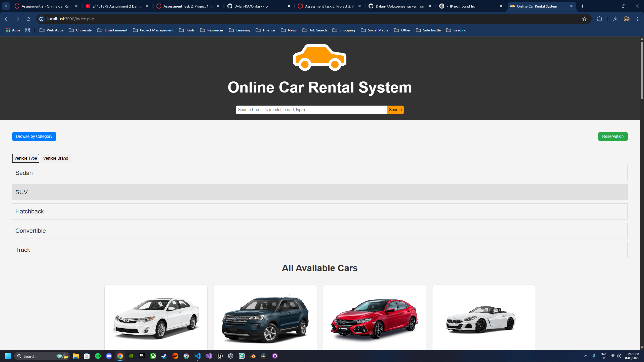
Task: Open Visual Studio from taskbar
Action: (x=209, y=356)
